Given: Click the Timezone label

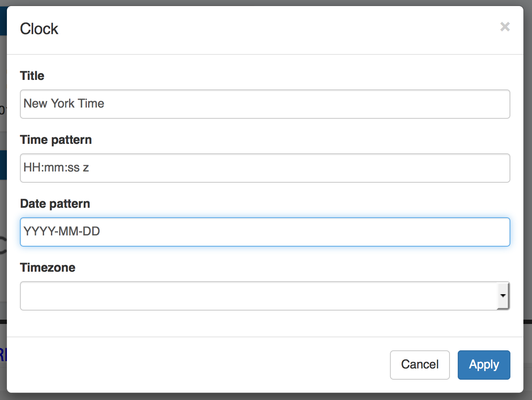Looking at the screenshot, I should click(47, 268).
